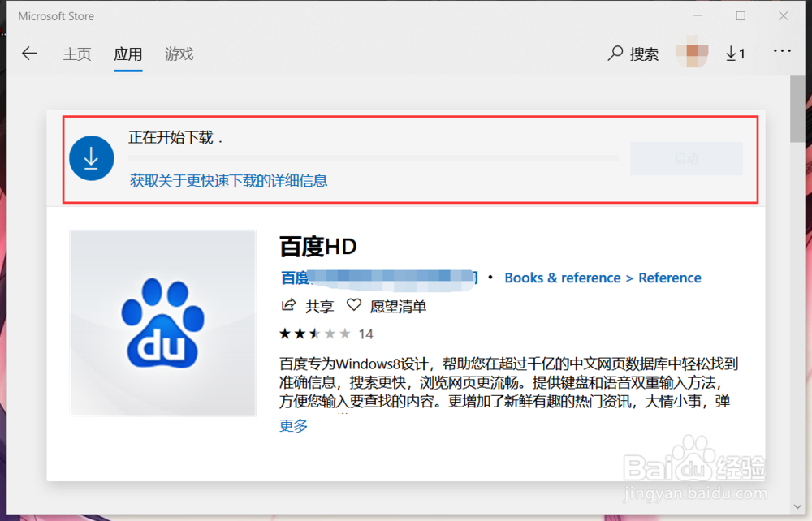Close the Microsoft Store window
Viewport: 812px width, 521px height.
click(784, 16)
